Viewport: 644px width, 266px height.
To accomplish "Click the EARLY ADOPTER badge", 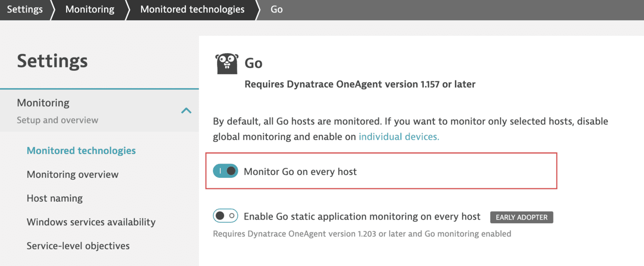I will 521,217.
